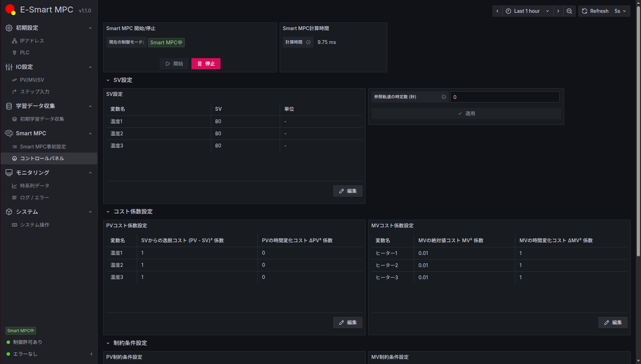Screen dimensions: 641x364
Task: Shift time range forward with right arrow
Action: coord(558,11)
